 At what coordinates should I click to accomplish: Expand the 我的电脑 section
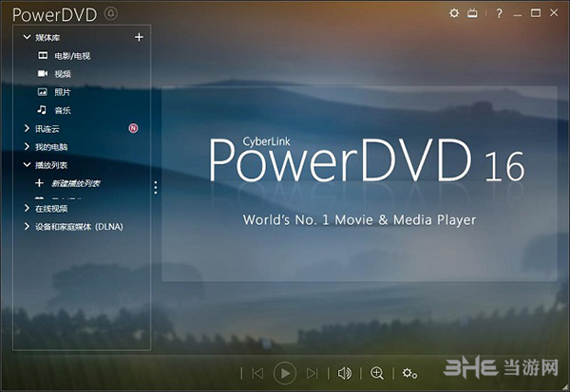[27, 146]
